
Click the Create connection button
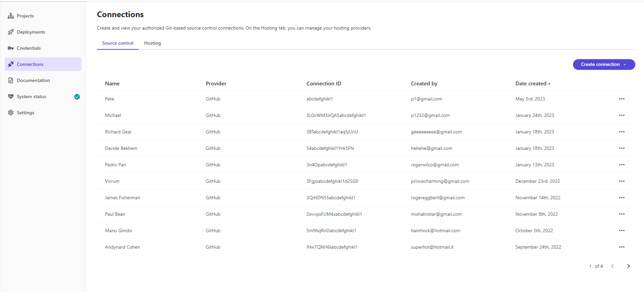point(604,64)
